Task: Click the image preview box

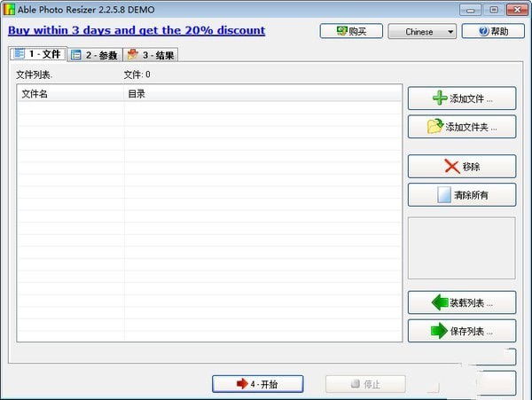Action: (462, 248)
